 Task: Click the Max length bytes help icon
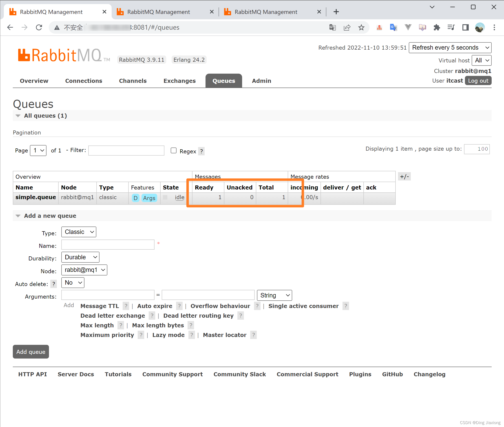[191, 325]
